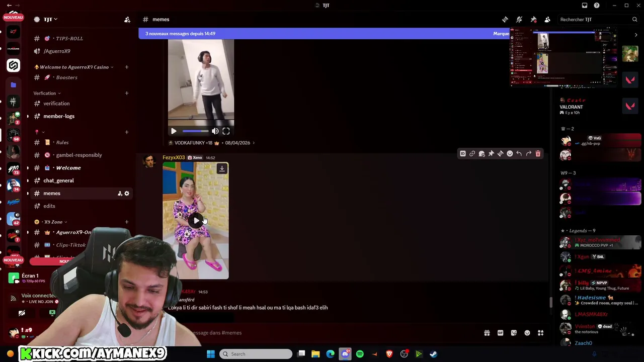Click the invite people icon beside TJT
The width and height of the screenshot is (644, 362).
[127, 20]
